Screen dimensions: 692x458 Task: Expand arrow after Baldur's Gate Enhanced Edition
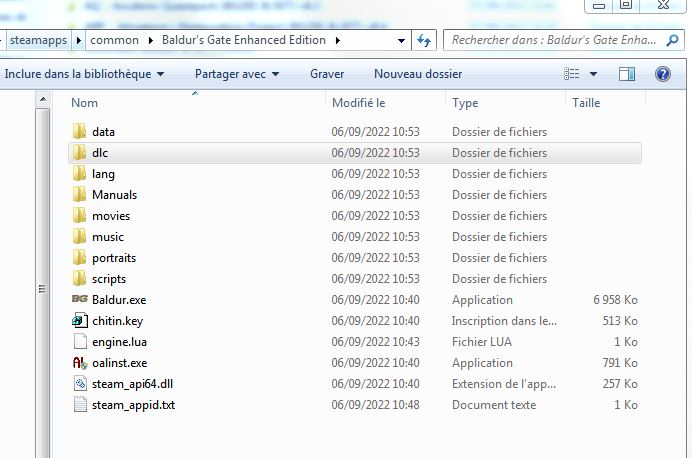(x=338, y=41)
